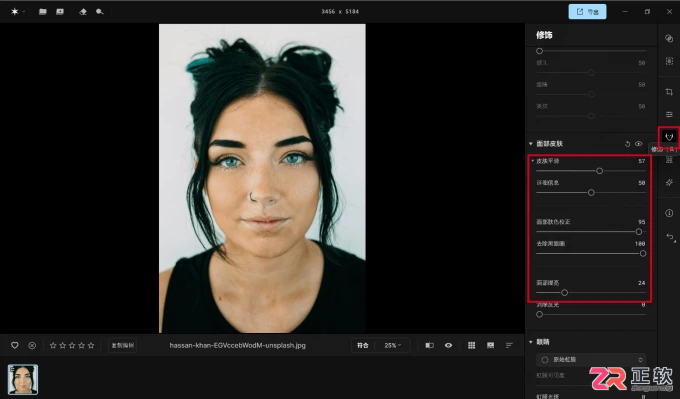The height and width of the screenshot is (399, 680).
Task: Click the 去除黑眼圈 slider handle at 100
Action: [x=643, y=253]
